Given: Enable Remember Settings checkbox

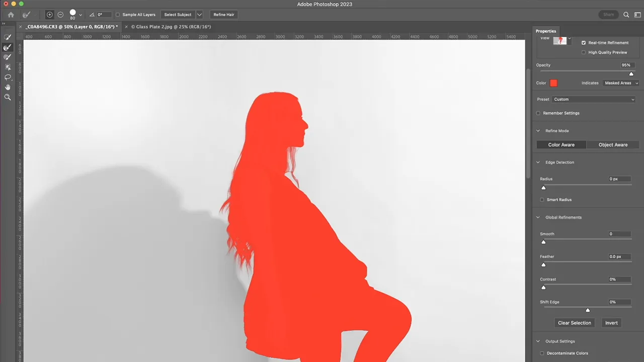Looking at the screenshot, I should pyautogui.click(x=538, y=113).
